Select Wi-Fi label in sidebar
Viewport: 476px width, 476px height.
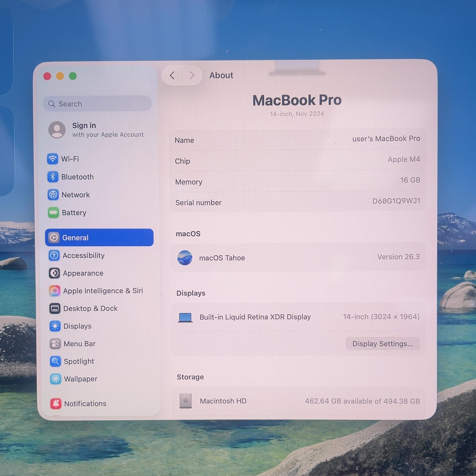coord(70,159)
